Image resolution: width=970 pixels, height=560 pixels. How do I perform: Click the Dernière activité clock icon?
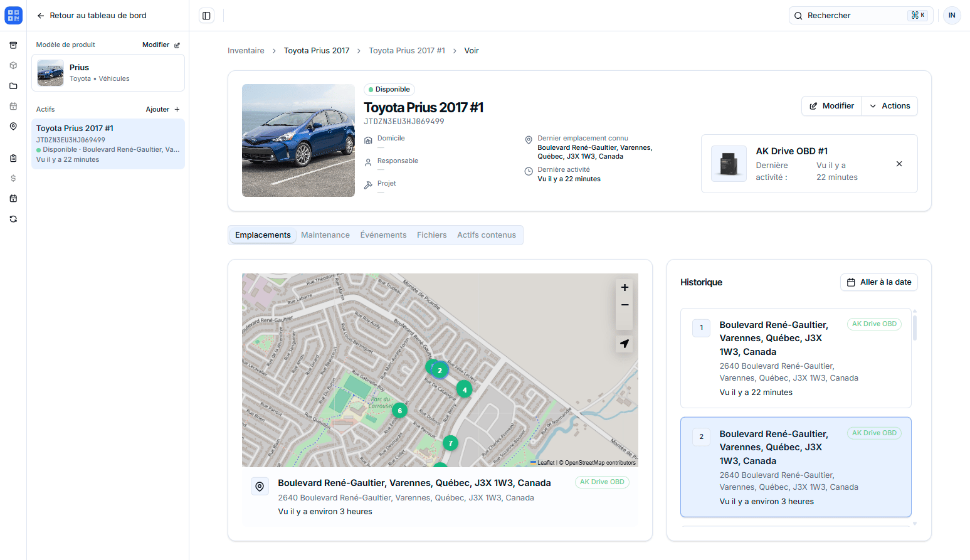(x=529, y=171)
